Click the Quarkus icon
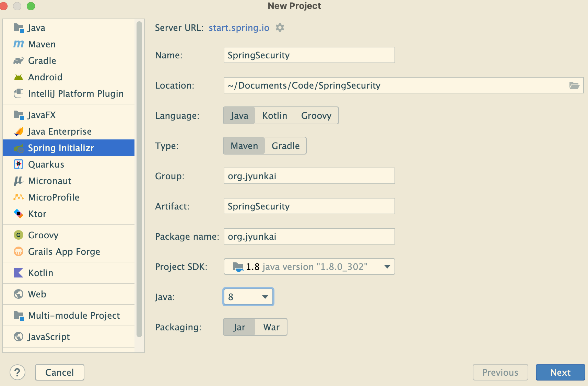 [19, 164]
